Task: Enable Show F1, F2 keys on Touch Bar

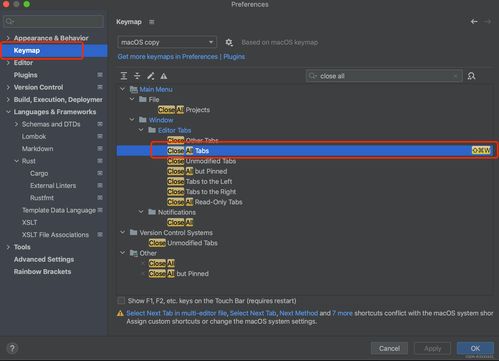Action: click(x=121, y=301)
